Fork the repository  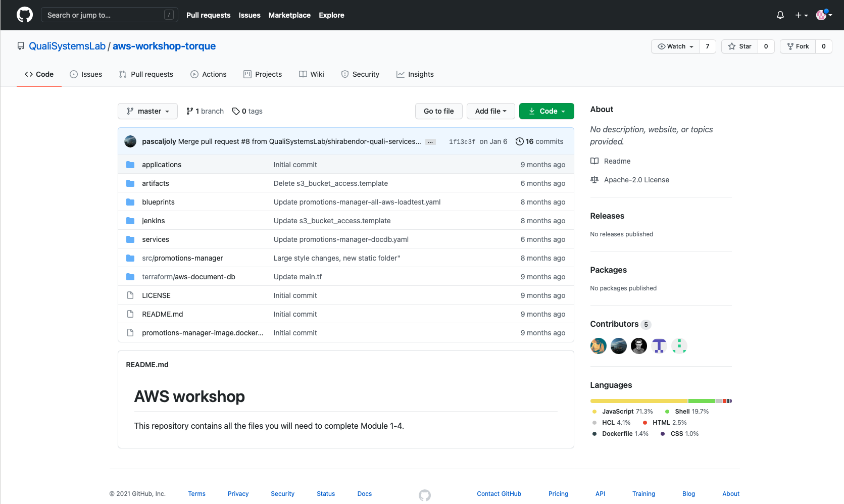[x=798, y=46]
